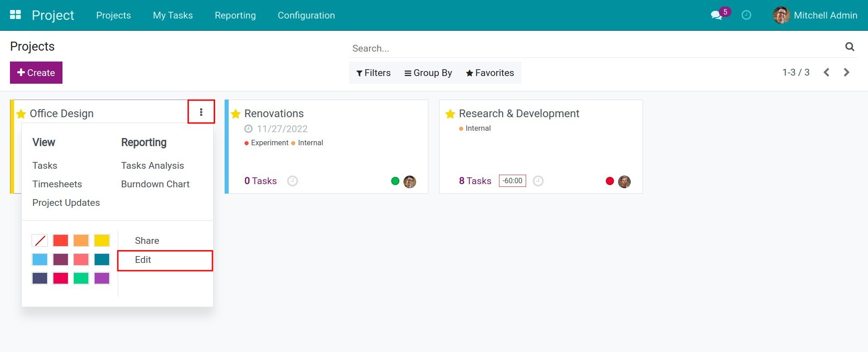Open the conversations chat icon
This screenshot has width=868, height=352.
[716, 15]
